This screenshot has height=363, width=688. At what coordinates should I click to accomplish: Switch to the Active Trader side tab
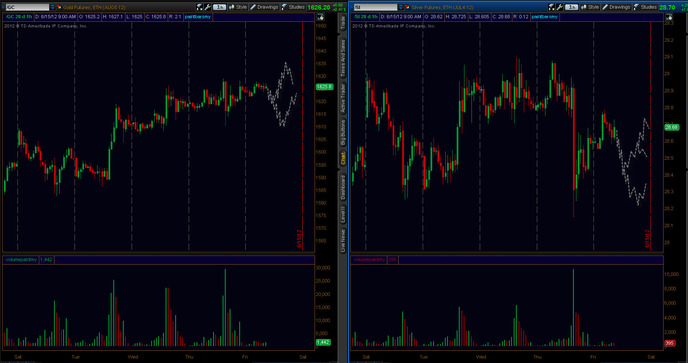343,98
